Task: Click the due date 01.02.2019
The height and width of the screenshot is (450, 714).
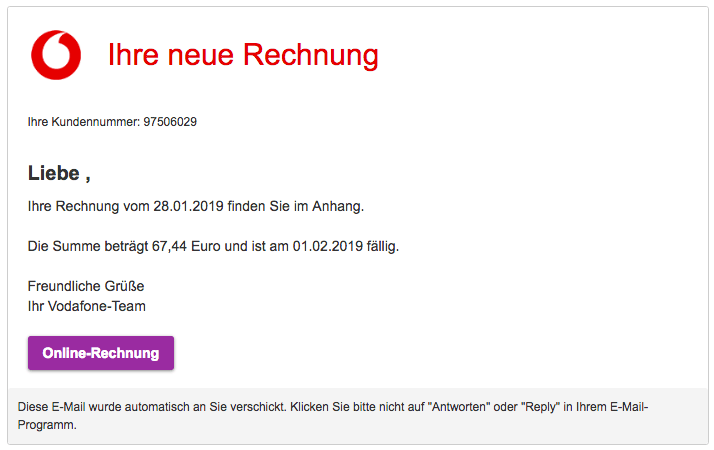Action: pyautogui.click(x=328, y=246)
